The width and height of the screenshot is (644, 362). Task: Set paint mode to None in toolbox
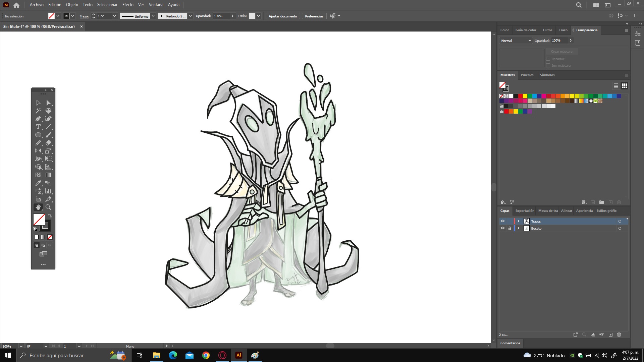point(50,237)
